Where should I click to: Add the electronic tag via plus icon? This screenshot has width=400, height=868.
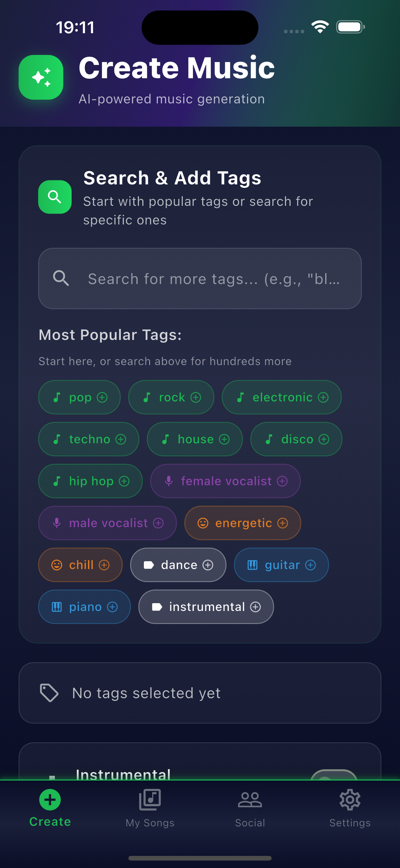[323, 397]
